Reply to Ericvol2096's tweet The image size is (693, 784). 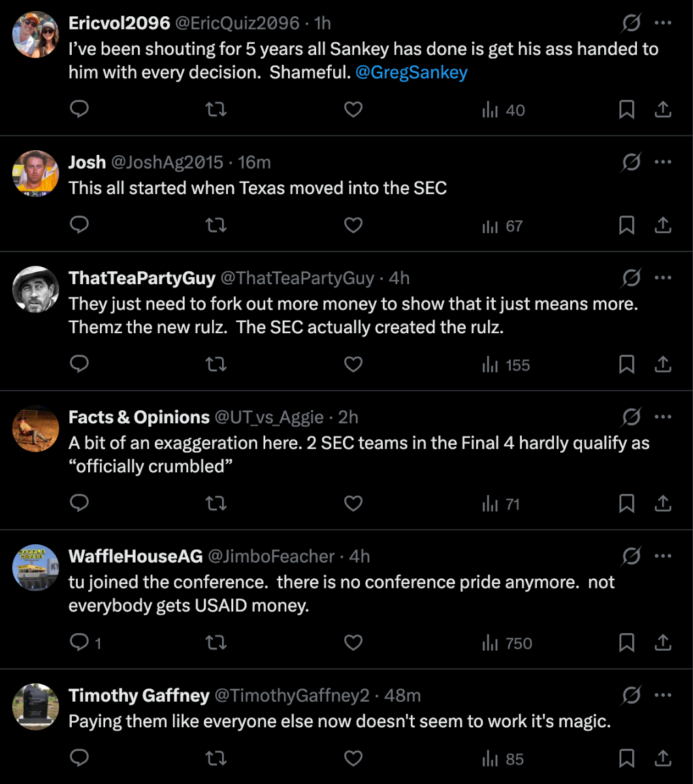79,110
